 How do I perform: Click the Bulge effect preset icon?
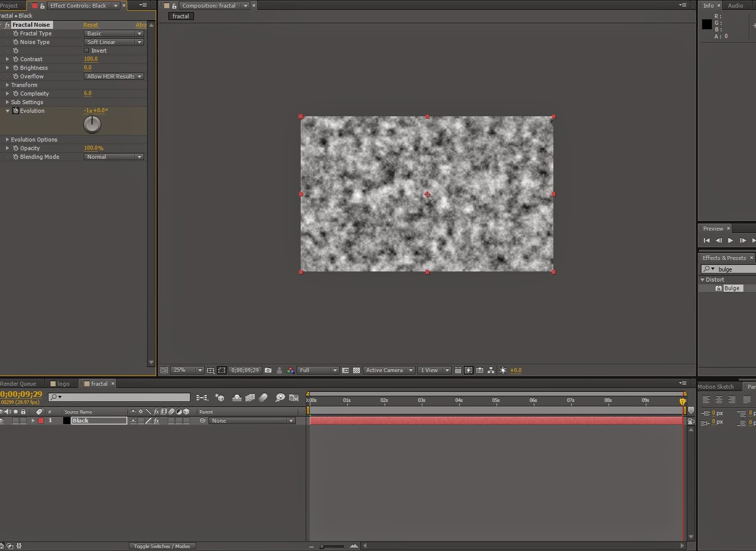718,288
